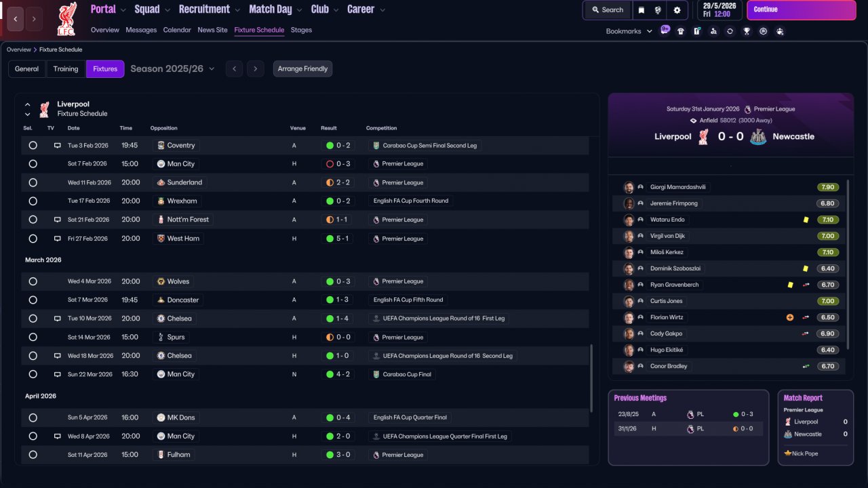The image size is (868, 488).
Task: Open the bookmark icon next to Search
Action: coord(641,10)
